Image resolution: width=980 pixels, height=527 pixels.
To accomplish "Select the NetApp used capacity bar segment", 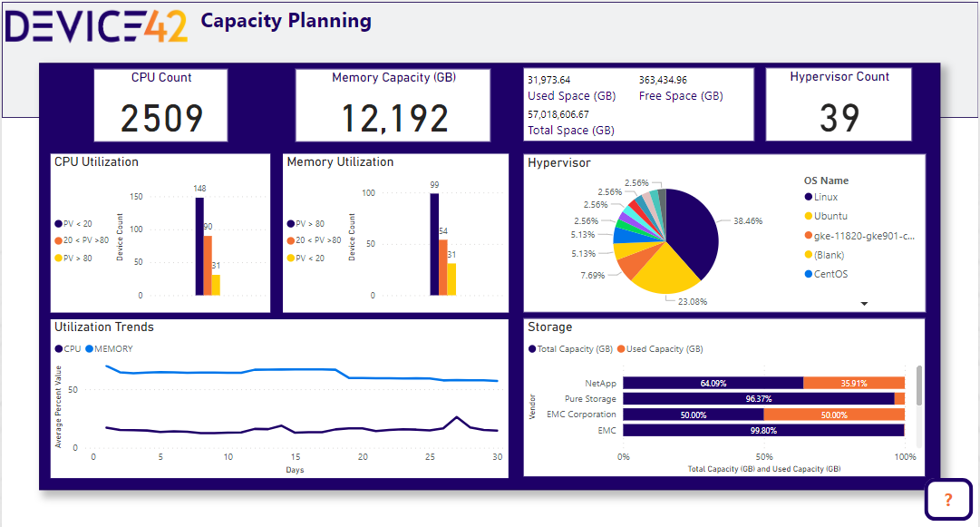I will (x=853, y=384).
